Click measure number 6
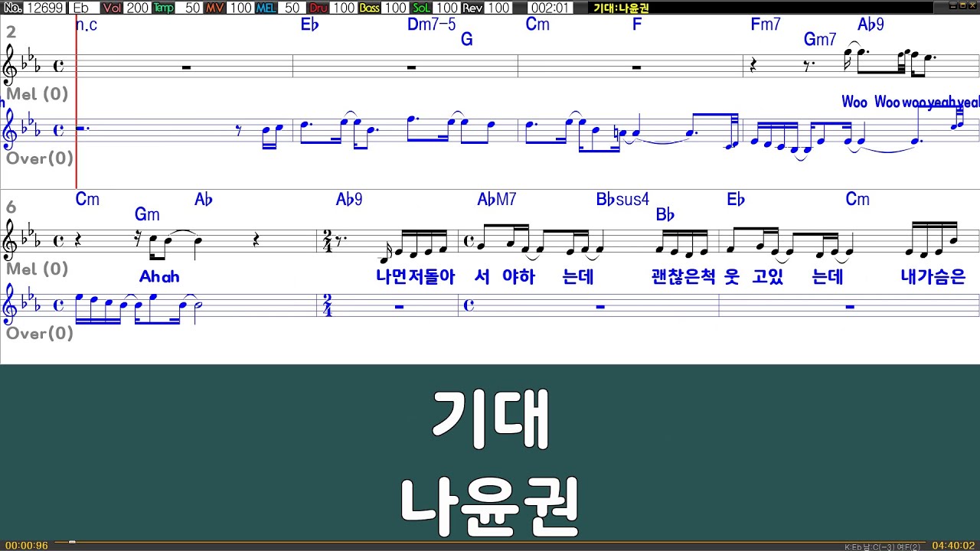Image resolution: width=980 pixels, height=551 pixels. point(11,207)
